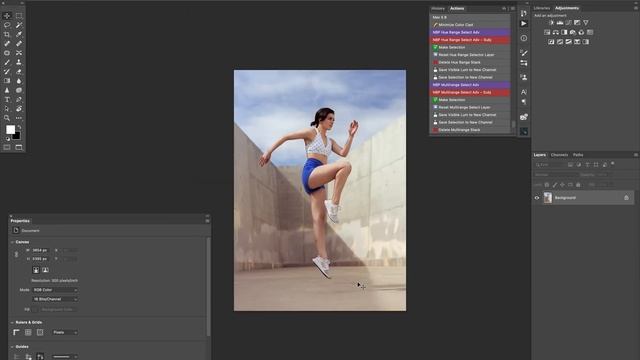This screenshot has width=640, height=360.
Task: Run the purple MBP Hue Range Select Adv action
Action: click(x=469, y=32)
